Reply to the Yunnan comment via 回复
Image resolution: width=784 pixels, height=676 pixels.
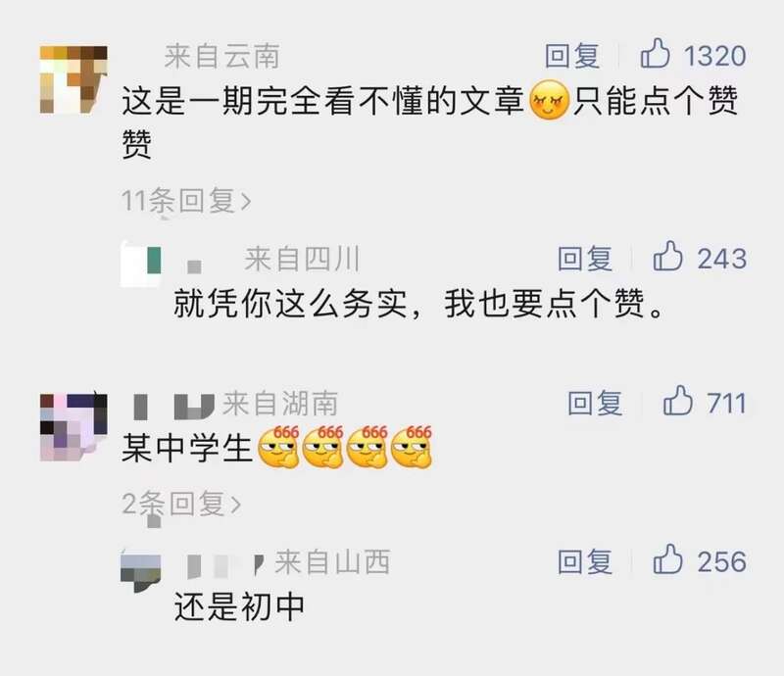(x=572, y=56)
